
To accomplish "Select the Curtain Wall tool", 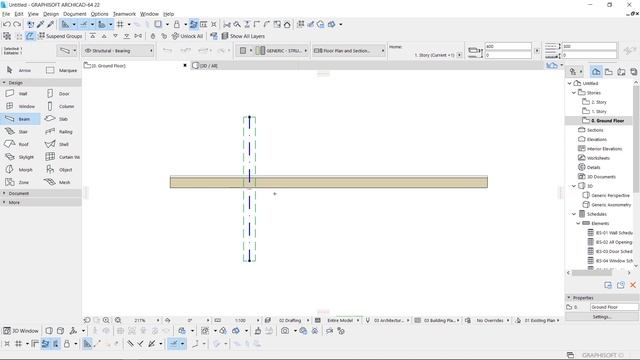I will [62, 157].
